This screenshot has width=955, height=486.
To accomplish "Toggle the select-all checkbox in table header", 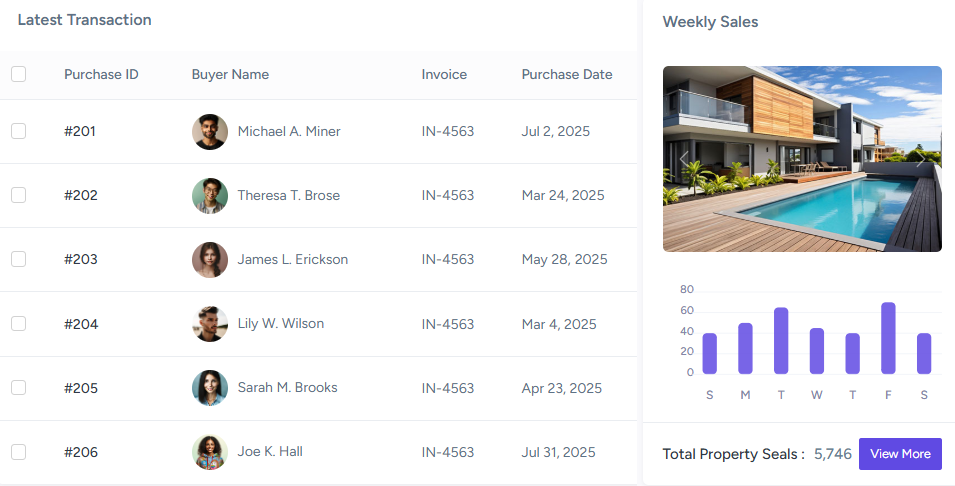I will tap(18, 74).
